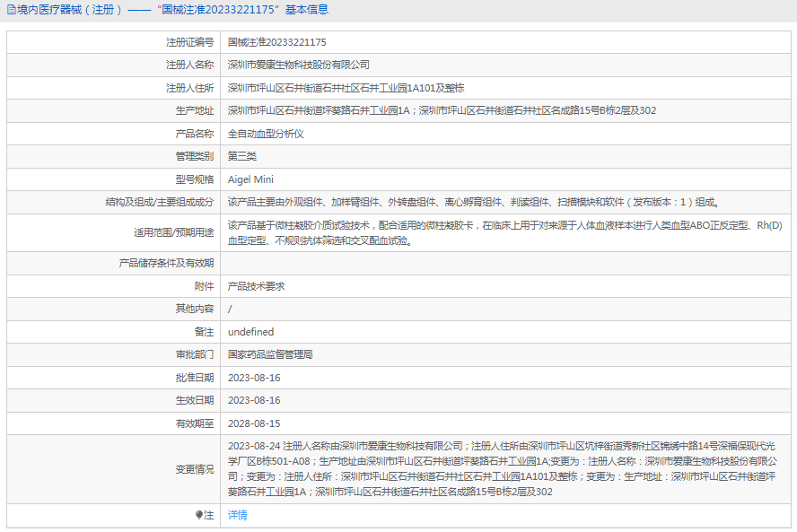Click the 注册人名称 label

[x=189, y=65]
